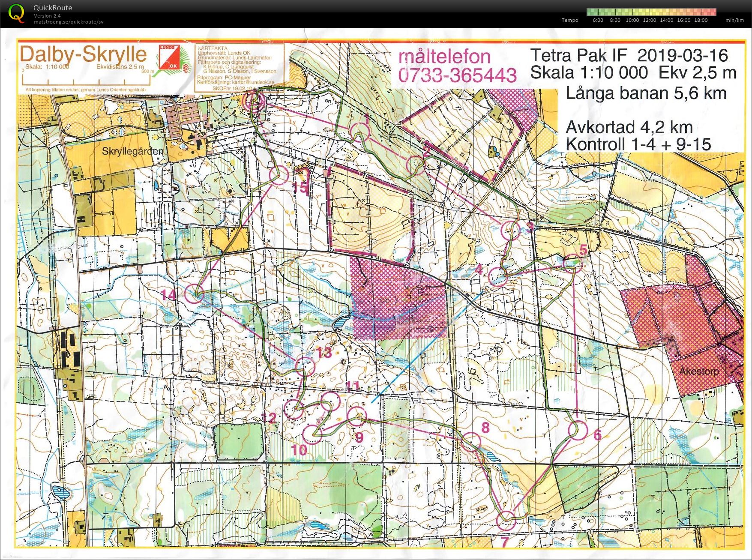Click control circle 6 on map
Viewport: 752px width, 560px height.
click(578, 430)
